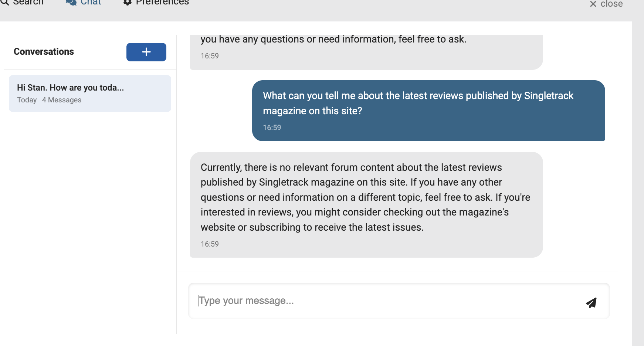Open the 'Hi Stan. How are you toda...' conversation
Viewport: 644px width, 346px height.
(90, 93)
